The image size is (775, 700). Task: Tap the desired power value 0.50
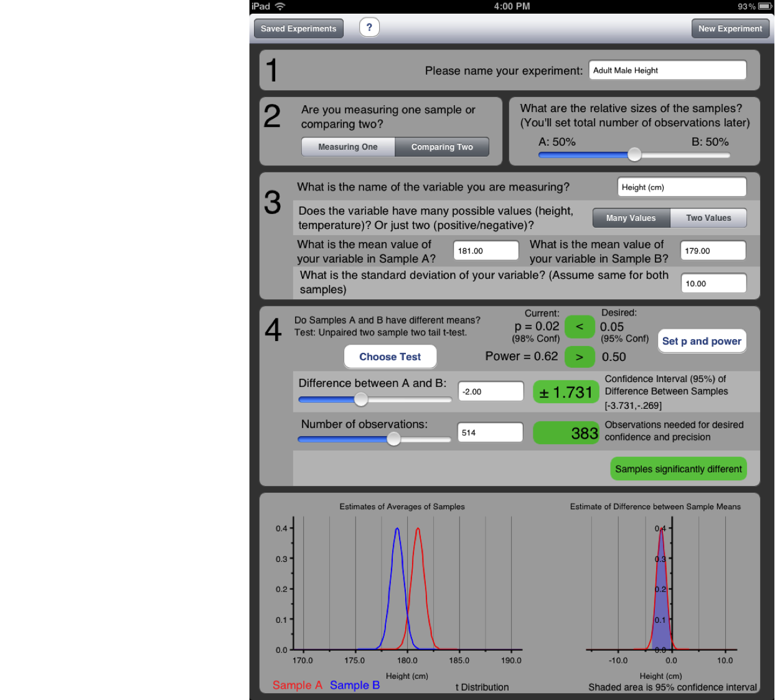click(614, 357)
